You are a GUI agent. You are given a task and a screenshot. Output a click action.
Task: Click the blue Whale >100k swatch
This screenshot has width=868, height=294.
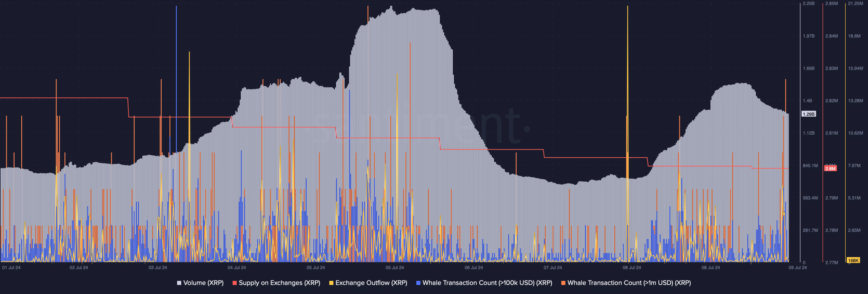(418, 283)
